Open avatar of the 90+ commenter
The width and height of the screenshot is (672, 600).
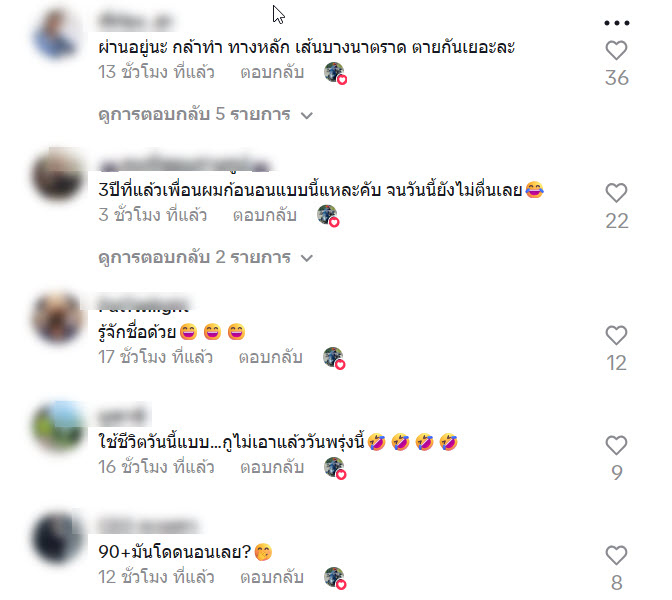tap(57, 538)
